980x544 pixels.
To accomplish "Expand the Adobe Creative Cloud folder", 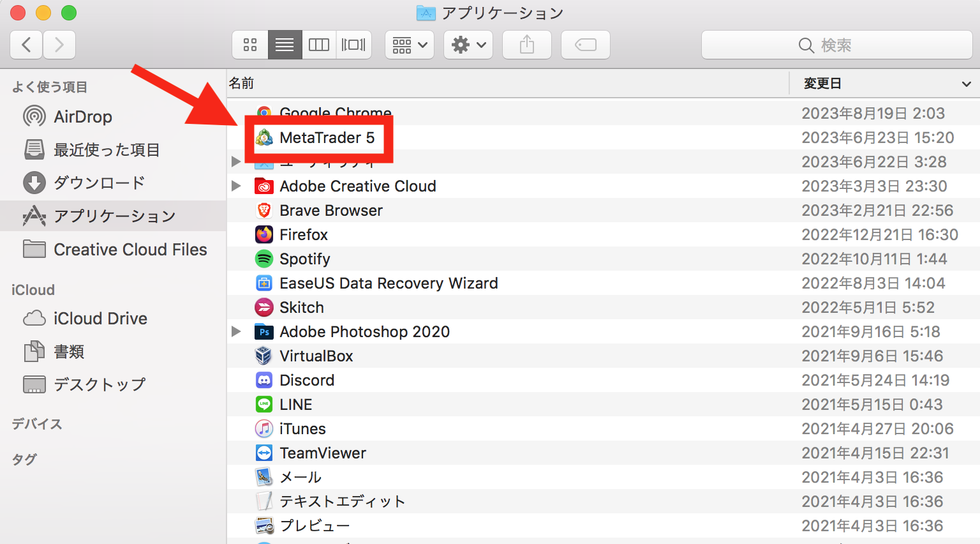I will point(236,186).
